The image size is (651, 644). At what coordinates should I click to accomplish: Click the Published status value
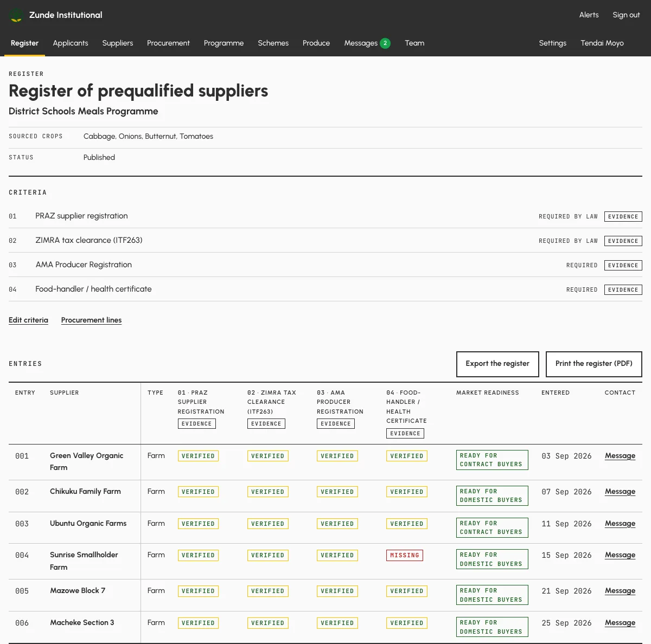99,158
